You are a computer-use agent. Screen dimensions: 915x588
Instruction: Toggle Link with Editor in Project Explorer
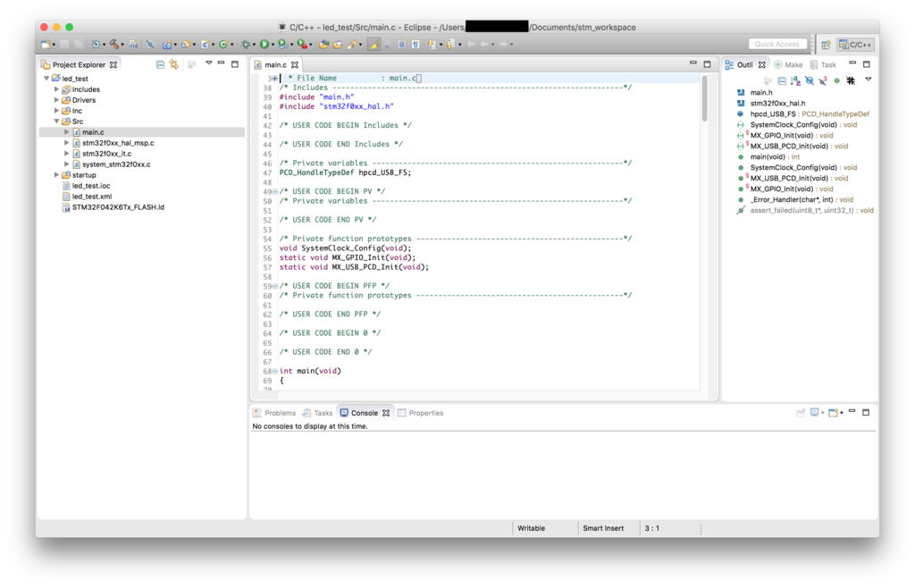[x=174, y=64]
